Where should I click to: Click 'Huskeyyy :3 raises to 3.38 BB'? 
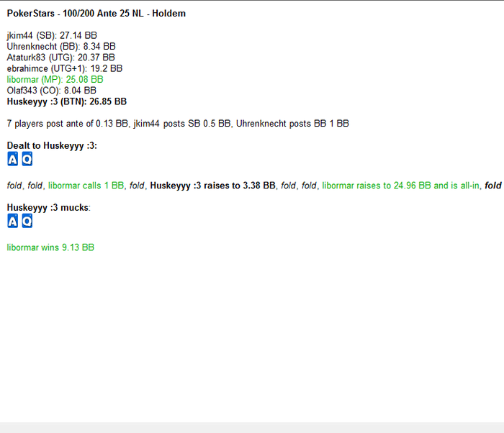pos(213,186)
